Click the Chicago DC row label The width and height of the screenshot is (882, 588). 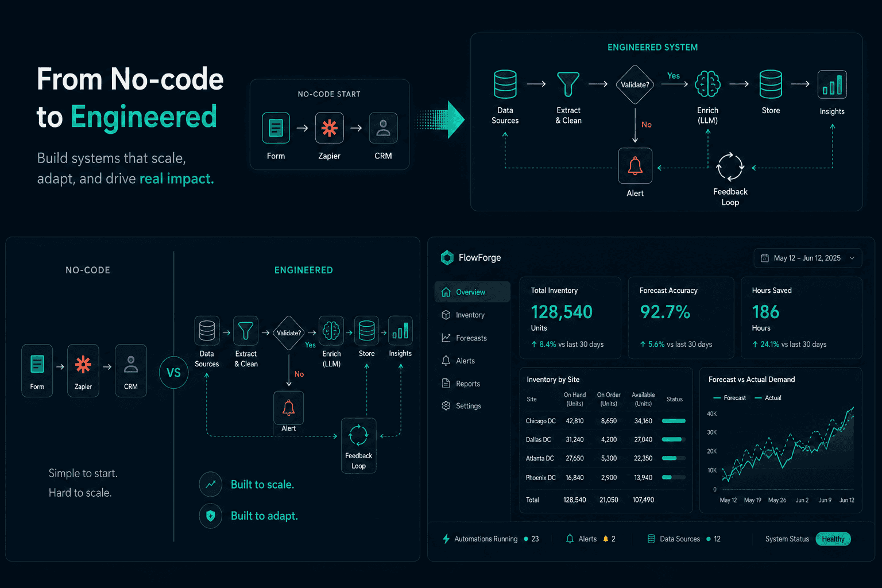click(540, 421)
